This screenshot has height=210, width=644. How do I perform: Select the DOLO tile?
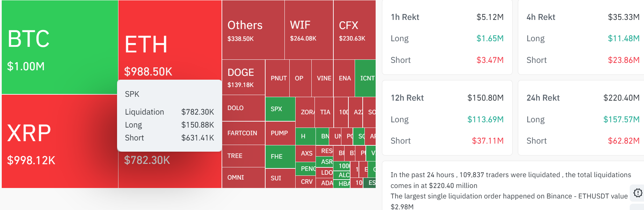[244, 108]
